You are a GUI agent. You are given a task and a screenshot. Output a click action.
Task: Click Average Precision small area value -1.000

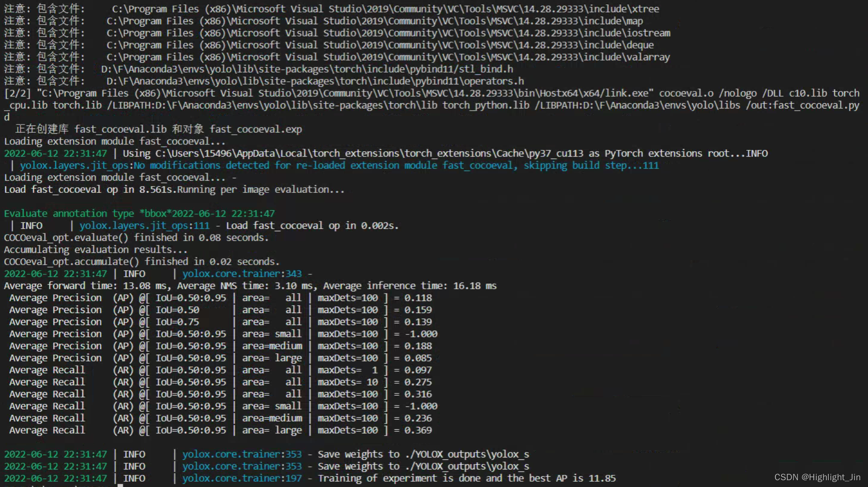[421, 334]
